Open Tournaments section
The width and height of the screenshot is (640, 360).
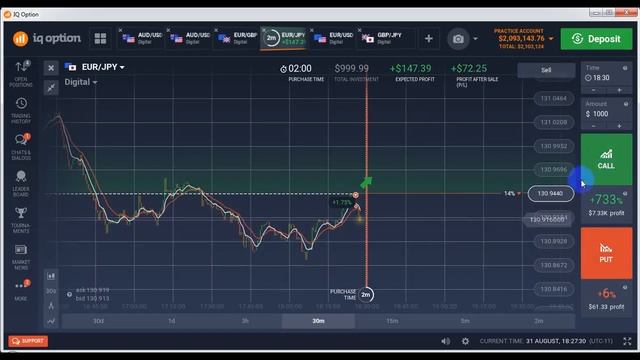(21, 220)
